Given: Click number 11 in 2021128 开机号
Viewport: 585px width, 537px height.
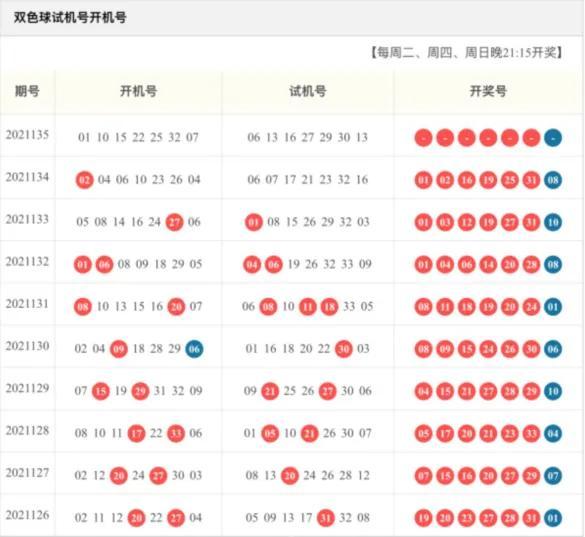Looking at the screenshot, I should coord(117,434).
